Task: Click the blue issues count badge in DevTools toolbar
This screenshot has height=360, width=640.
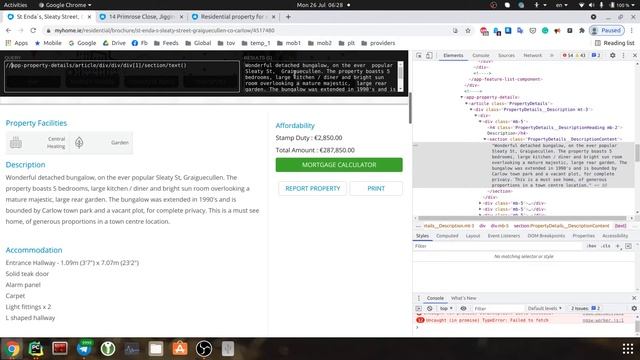Action: (x=596, y=56)
